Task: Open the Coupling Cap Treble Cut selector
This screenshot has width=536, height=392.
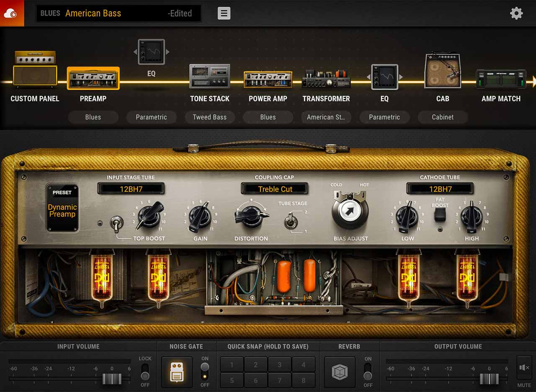Action: [x=275, y=189]
